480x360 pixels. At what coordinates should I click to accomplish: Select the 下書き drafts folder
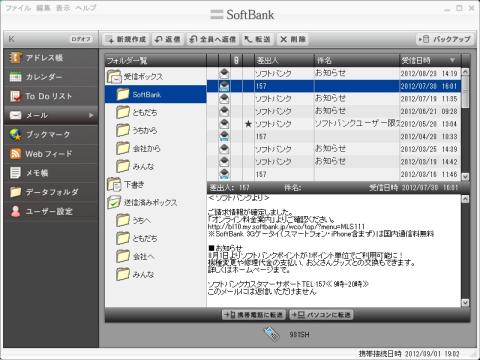[155, 184]
